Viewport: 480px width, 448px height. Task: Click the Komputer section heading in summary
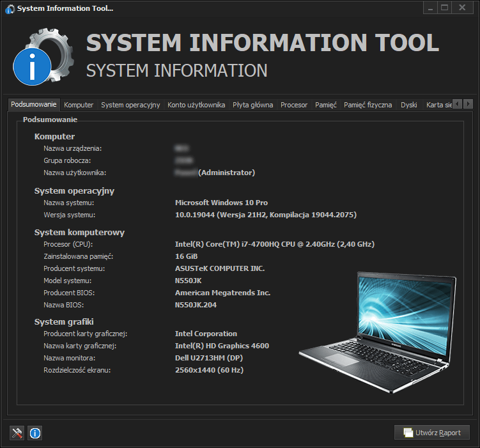point(54,137)
